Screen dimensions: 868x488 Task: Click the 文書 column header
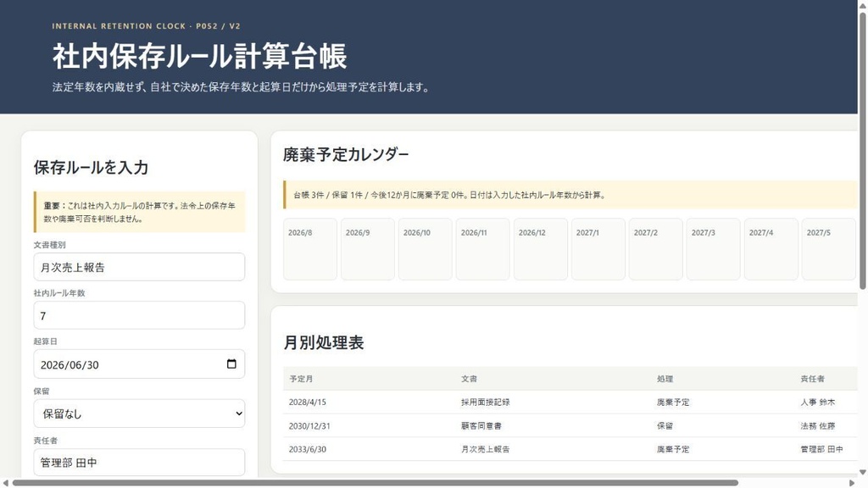pyautogui.click(x=469, y=379)
